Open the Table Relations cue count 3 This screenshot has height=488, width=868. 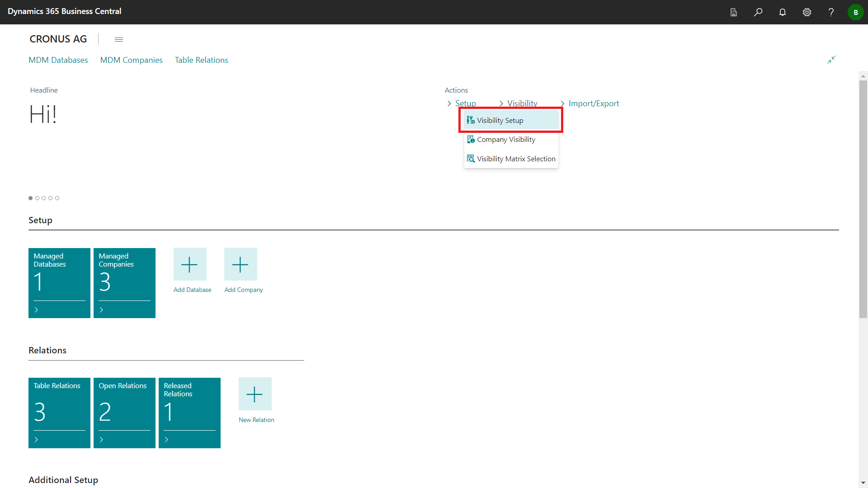[40, 412]
